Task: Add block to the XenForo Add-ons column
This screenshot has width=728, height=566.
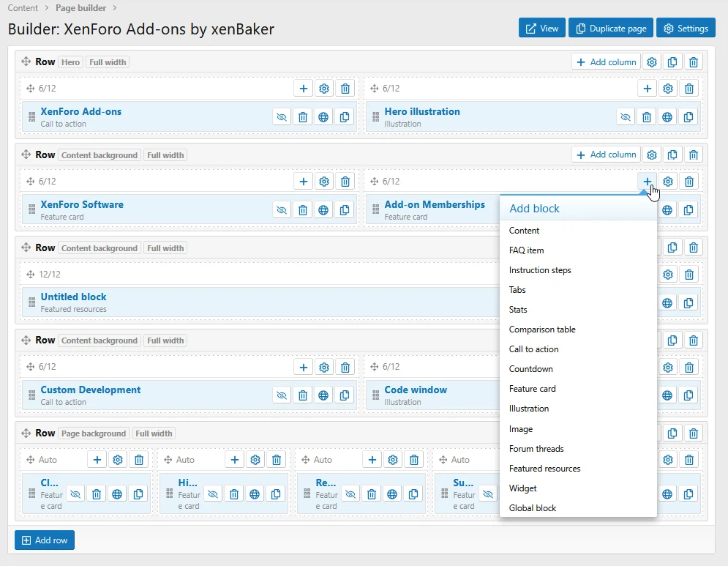Action: pos(303,89)
